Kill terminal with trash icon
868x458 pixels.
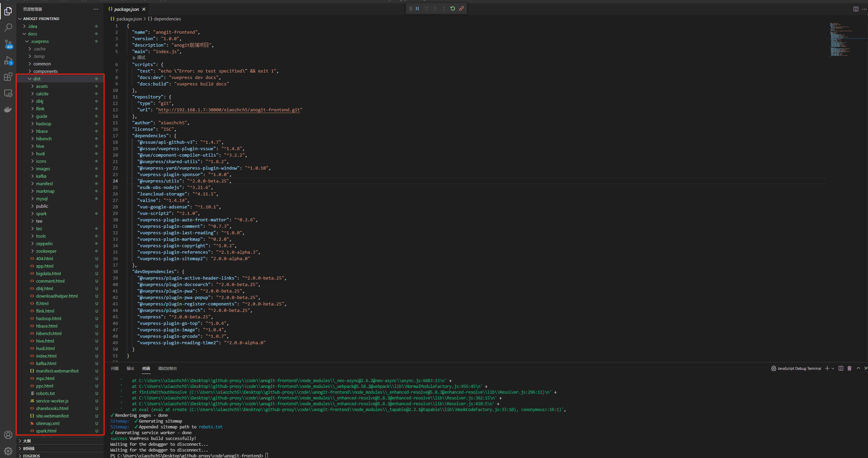(849, 368)
